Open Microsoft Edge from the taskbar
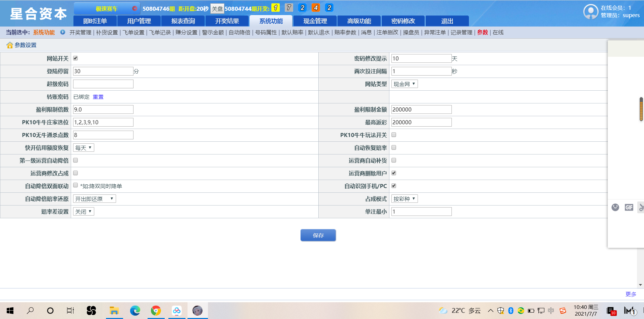The height and width of the screenshot is (319, 644). point(135,311)
